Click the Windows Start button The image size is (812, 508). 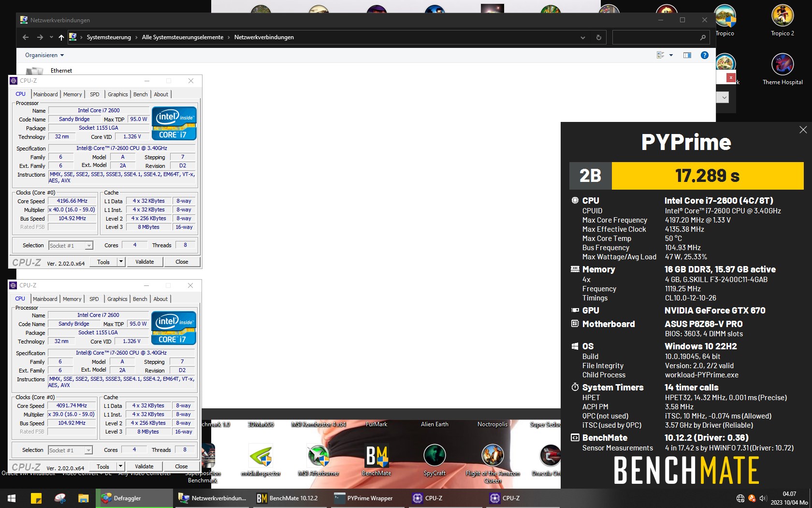click(x=12, y=498)
